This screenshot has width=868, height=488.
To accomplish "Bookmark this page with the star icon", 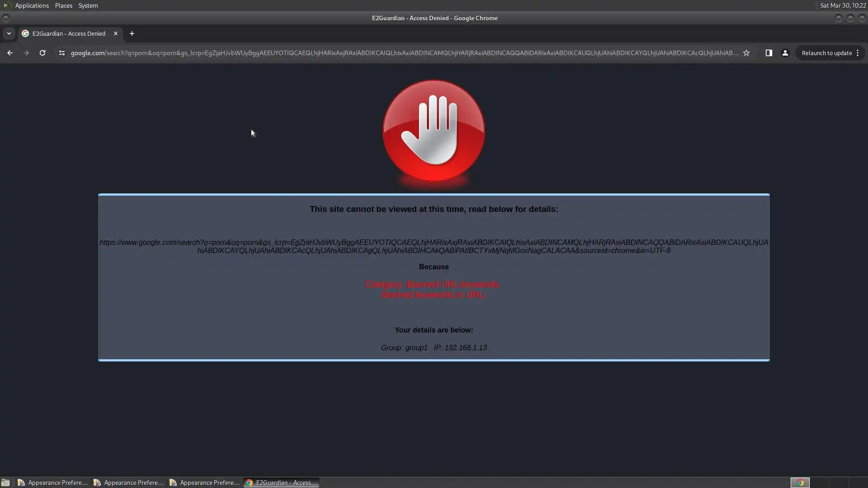I will pyautogui.click(x=746, y=53).
